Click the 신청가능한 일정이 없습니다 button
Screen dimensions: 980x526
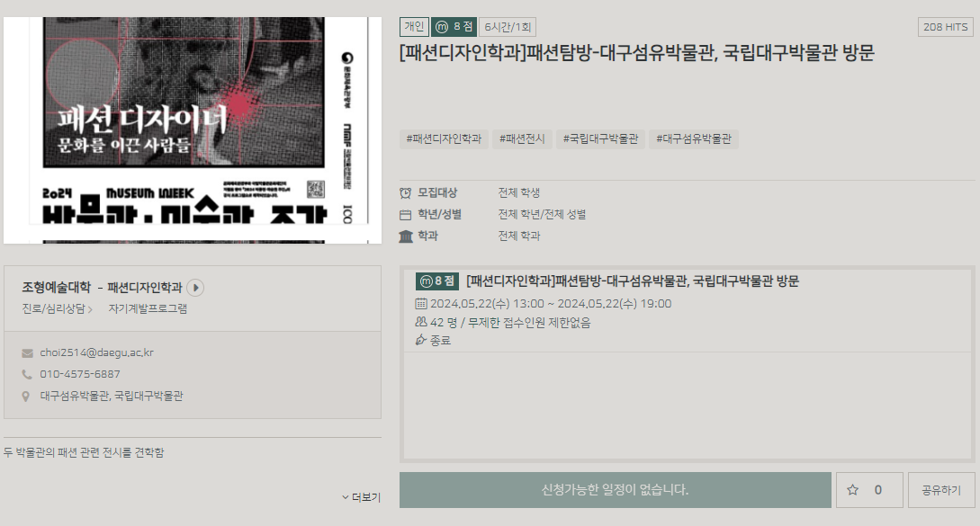pyautogui.click(x=615, y=490)
